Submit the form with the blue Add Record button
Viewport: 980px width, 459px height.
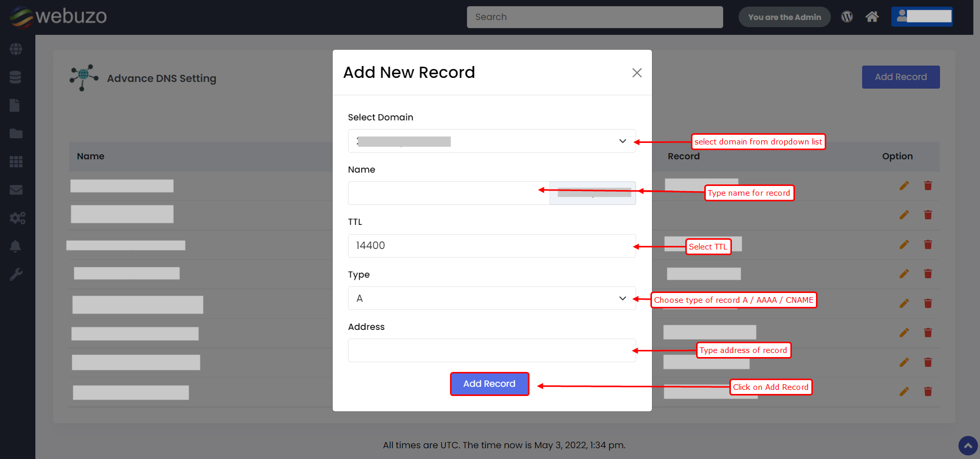[x=489, y=384]
